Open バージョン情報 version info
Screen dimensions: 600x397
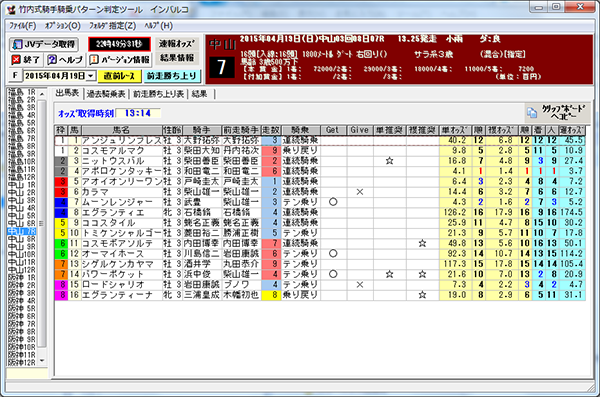point(120,60)
